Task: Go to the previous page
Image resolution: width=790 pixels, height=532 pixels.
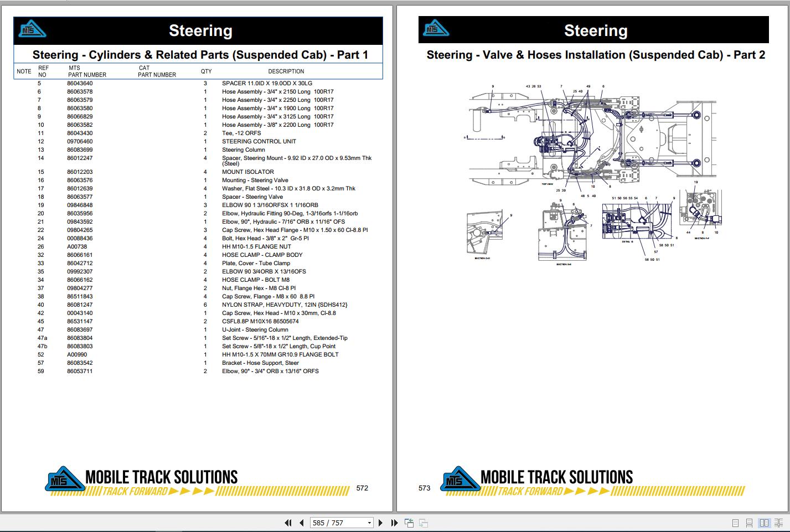Action: point(300,522)
